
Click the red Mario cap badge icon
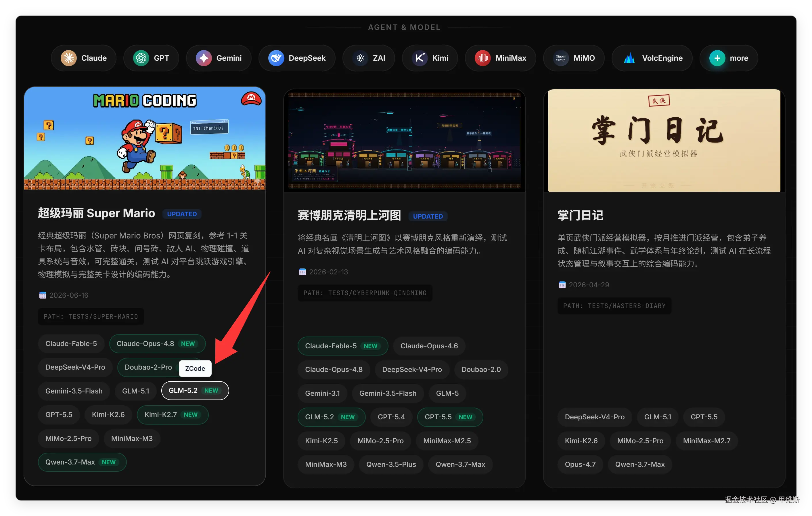(251, 99)
